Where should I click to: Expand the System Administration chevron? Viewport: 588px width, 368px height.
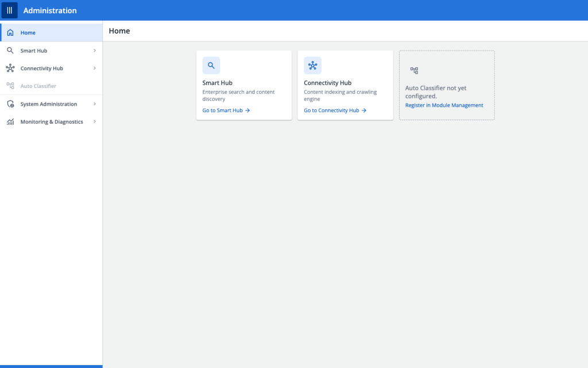pyautogui.click(x=95, y=104)
